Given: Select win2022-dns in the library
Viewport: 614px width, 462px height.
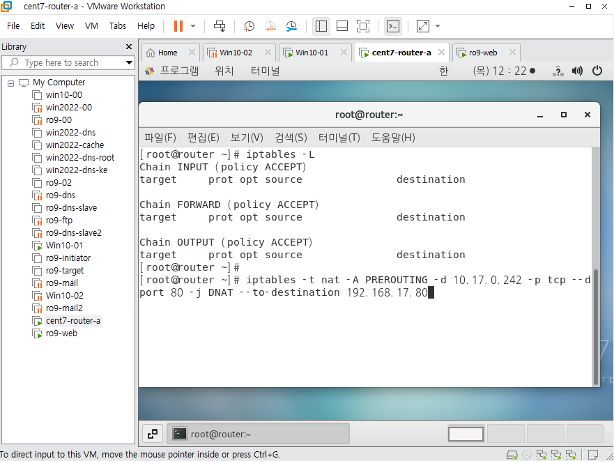Looking at the screenshot, I should tap(70, 132).
